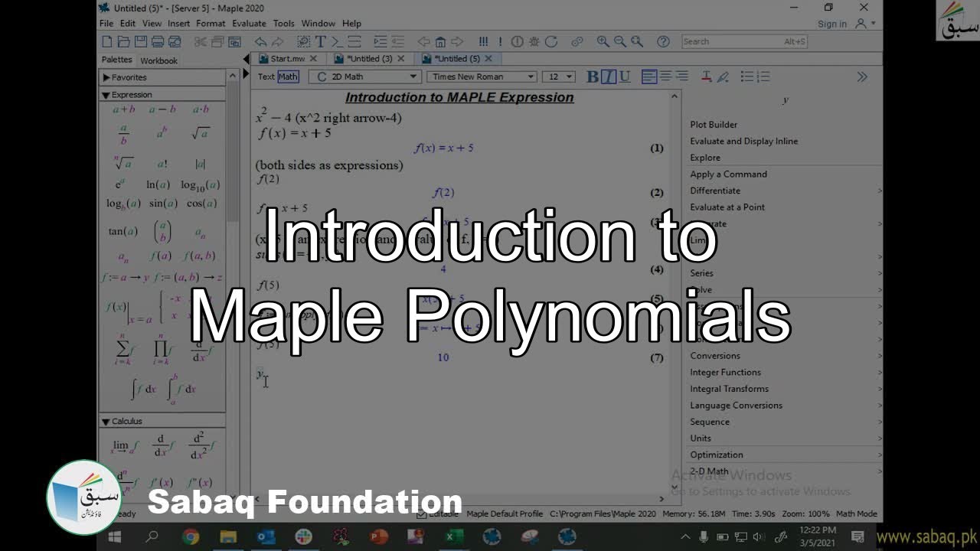Collapse the Expression palette

tap(106, 95)
